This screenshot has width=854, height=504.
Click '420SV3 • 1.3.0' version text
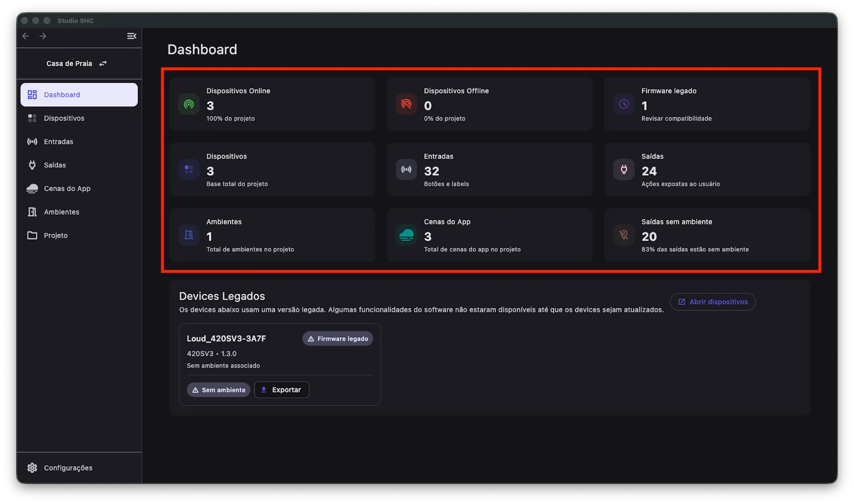212,354
